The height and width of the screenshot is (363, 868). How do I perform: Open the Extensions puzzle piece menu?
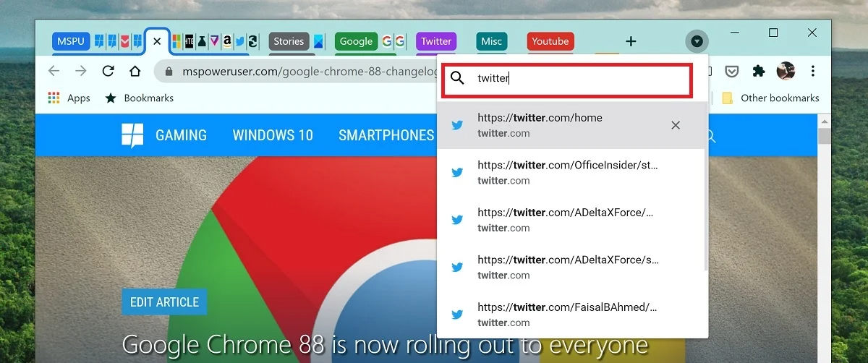point(758,71)
